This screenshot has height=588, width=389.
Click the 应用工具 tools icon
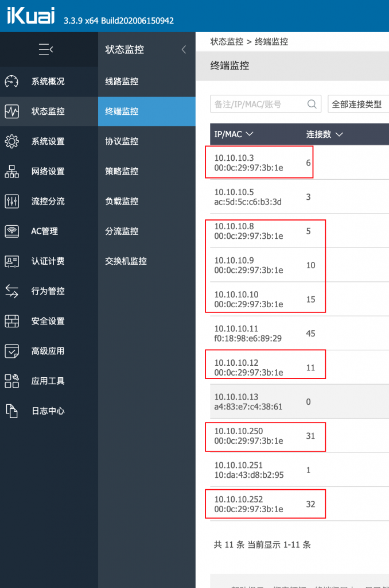click(11, 381)
